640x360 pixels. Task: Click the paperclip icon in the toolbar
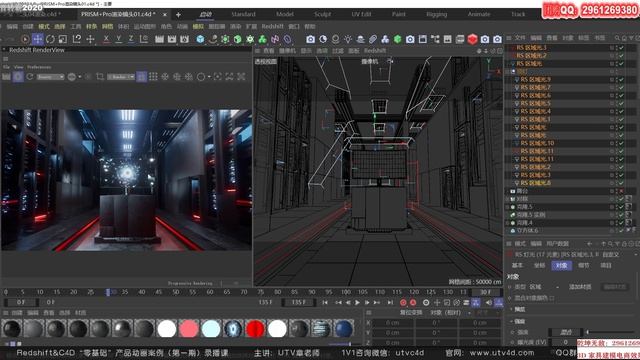373,39
